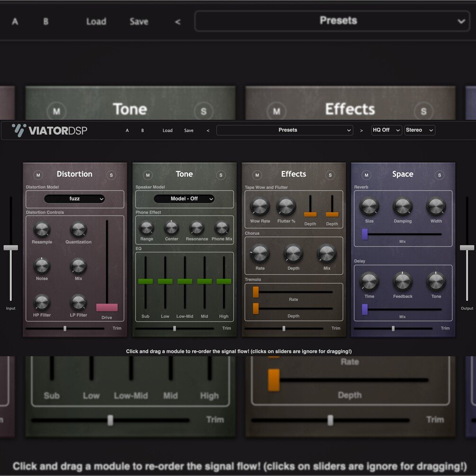
Task: Click Load in the blurred top bar
Action: click(96, 22)
